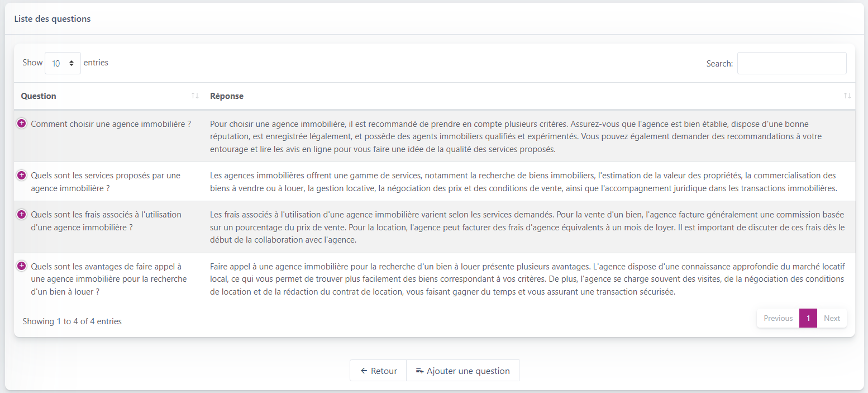
Task: Select page 1 in pagination
Action: pyautogui.click(x=808, y=318)
